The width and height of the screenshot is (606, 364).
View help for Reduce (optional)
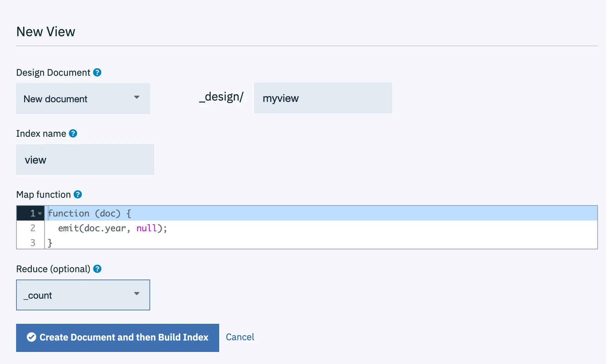pyautogui.click(x=97, y=269)
